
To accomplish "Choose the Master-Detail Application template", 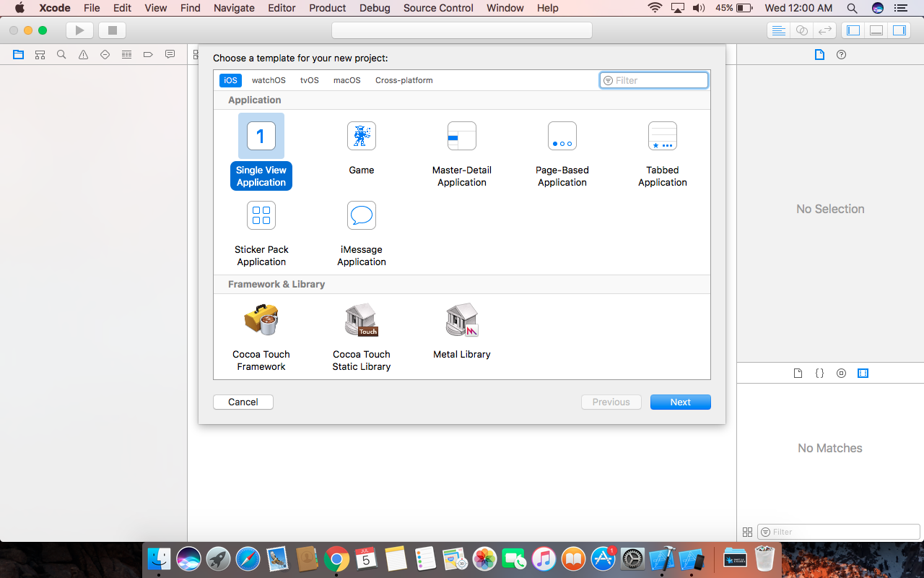I will 461,137.
